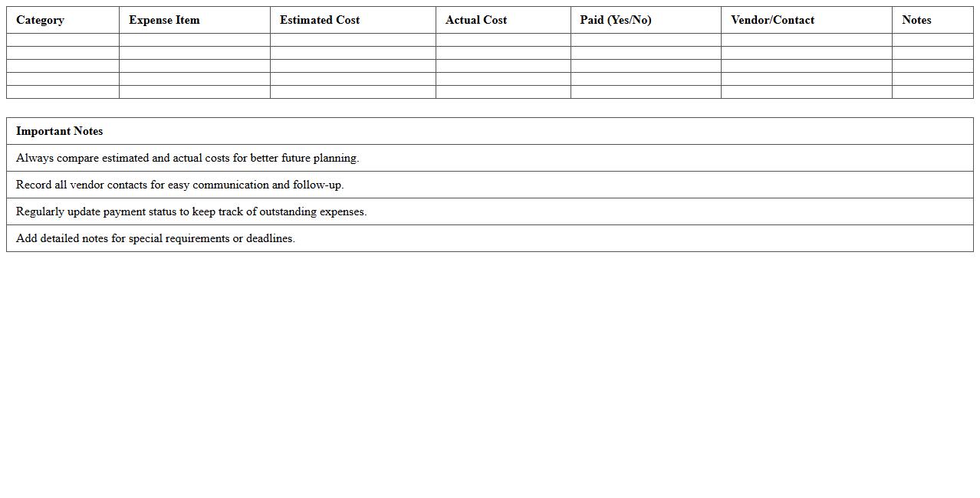Click the Estimated Cost column header
980x498 pixels.
click(320, 20)
